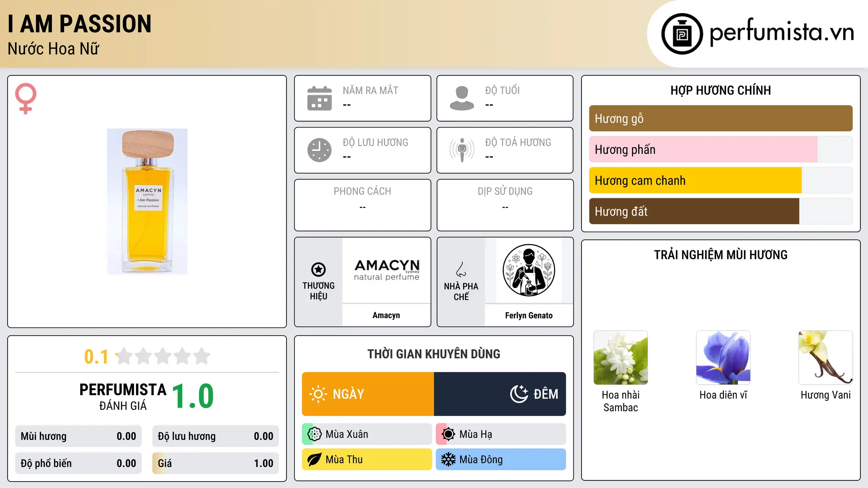Choose the Mùa Đông season bar
This screenshot has height=488, width=868.
501,460
